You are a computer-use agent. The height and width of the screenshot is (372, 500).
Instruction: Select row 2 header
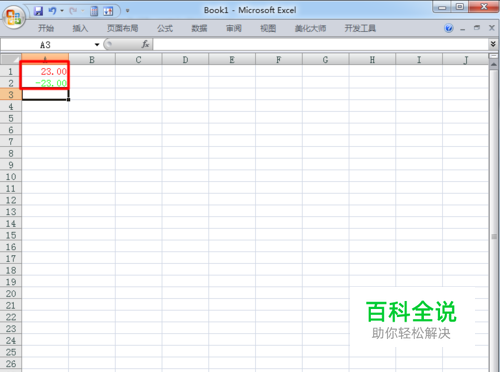tap(11, 83)
